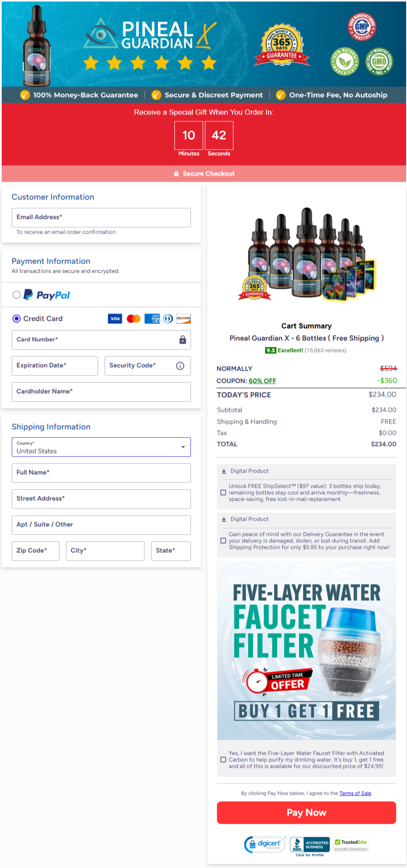
Task: Open the Country dropdown showing United States
Action: click(x=101, y=447)
